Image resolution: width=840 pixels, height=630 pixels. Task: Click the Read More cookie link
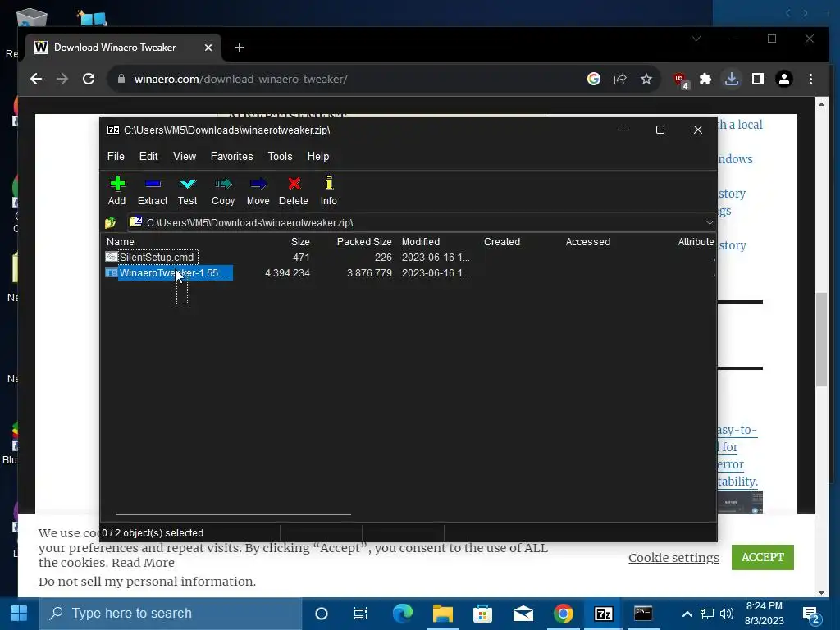pos(143,563)
